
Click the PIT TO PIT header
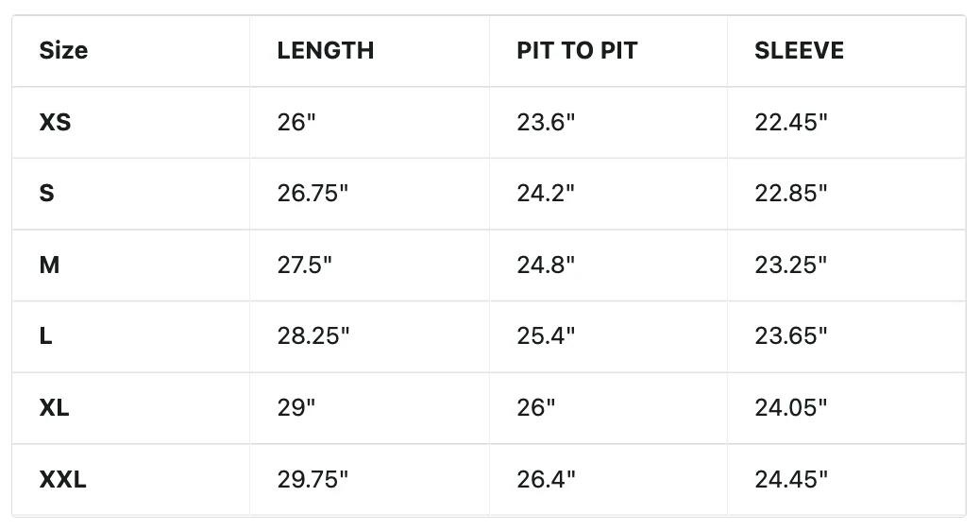pos(577,51)
